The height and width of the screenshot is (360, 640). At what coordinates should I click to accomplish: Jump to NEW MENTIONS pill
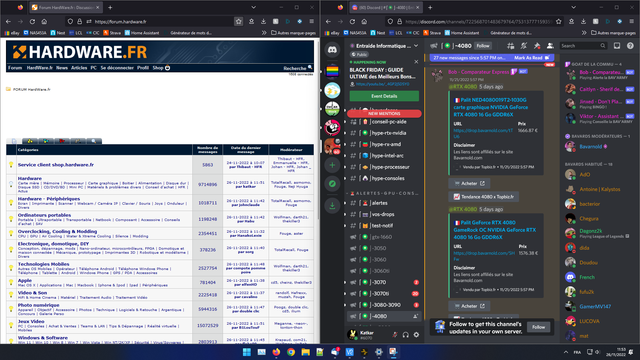(x=384, y=113)
